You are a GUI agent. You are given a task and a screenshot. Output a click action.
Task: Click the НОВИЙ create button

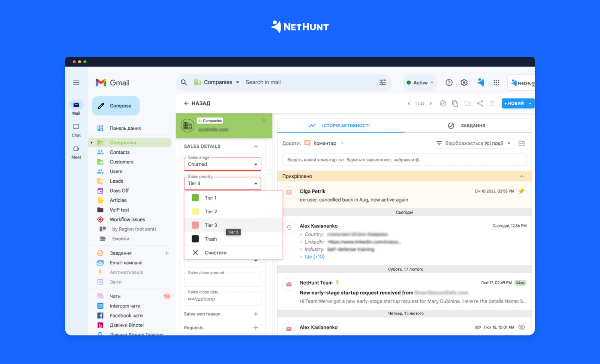click(x=514, y=103)
